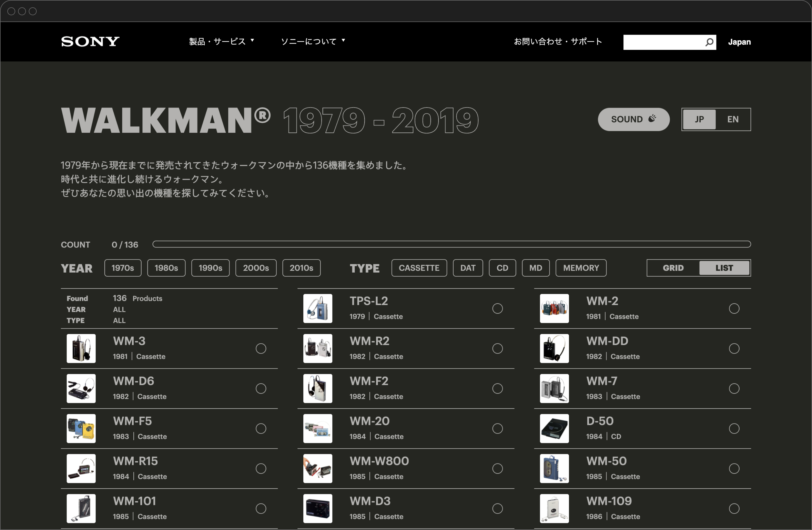Filter type by MEMORY

click(x=581, y=268)
